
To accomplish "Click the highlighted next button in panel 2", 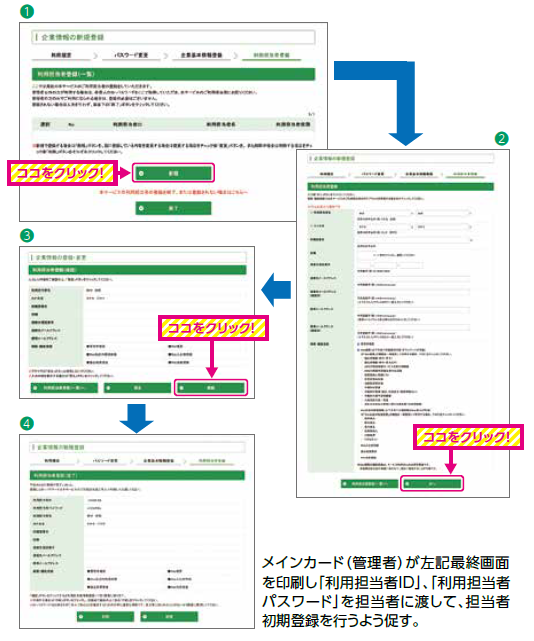I will [x=432, y=484].
